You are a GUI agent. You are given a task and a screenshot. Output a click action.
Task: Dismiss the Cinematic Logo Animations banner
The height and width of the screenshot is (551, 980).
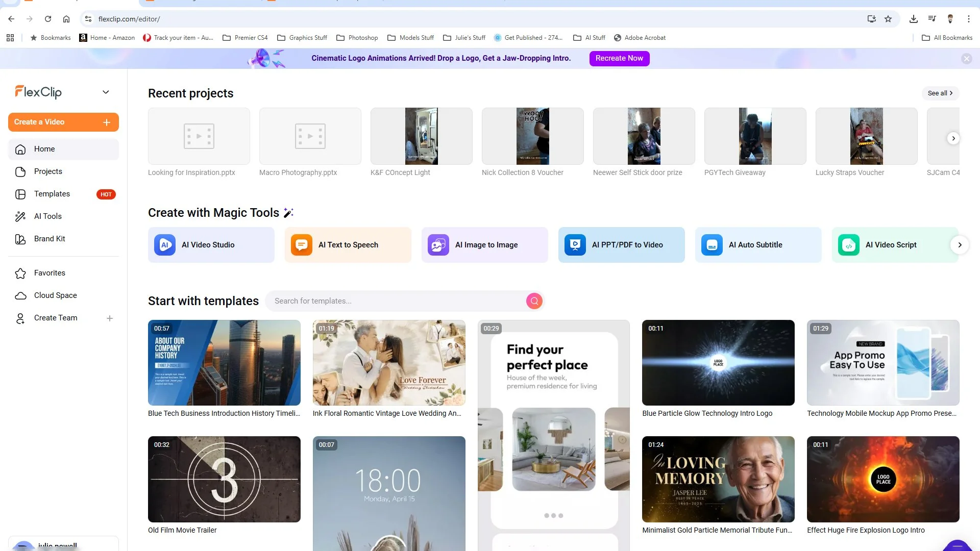click(x=967, y=58)
